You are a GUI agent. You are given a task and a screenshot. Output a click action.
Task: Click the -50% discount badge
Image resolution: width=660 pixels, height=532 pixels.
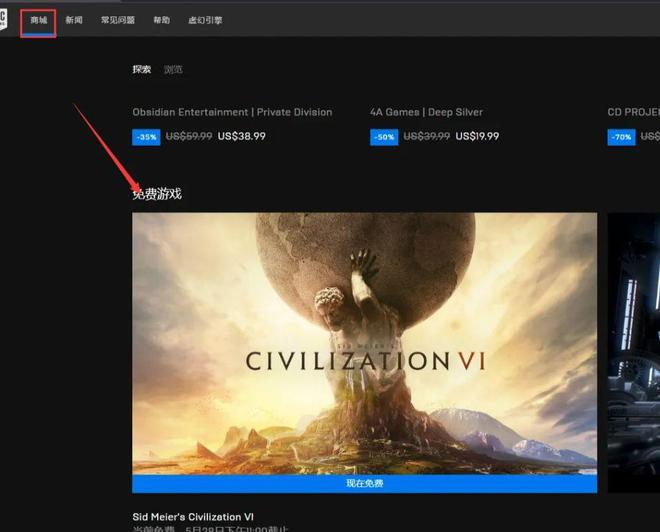click(x=384, y=137)
